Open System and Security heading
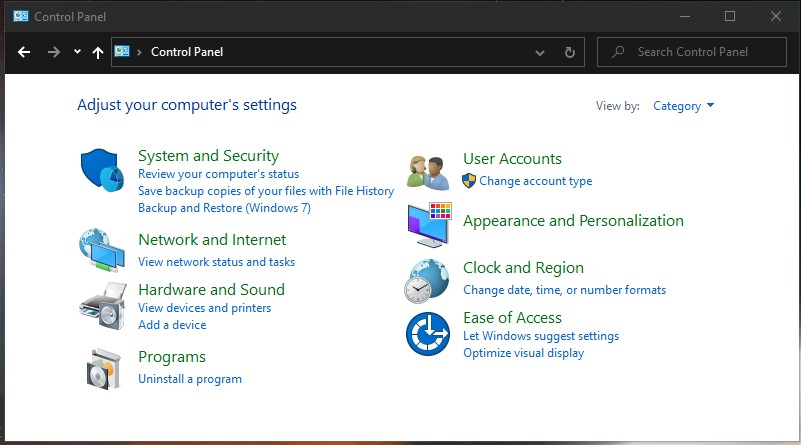The image size is (801, 445). (x=208, y=156)
